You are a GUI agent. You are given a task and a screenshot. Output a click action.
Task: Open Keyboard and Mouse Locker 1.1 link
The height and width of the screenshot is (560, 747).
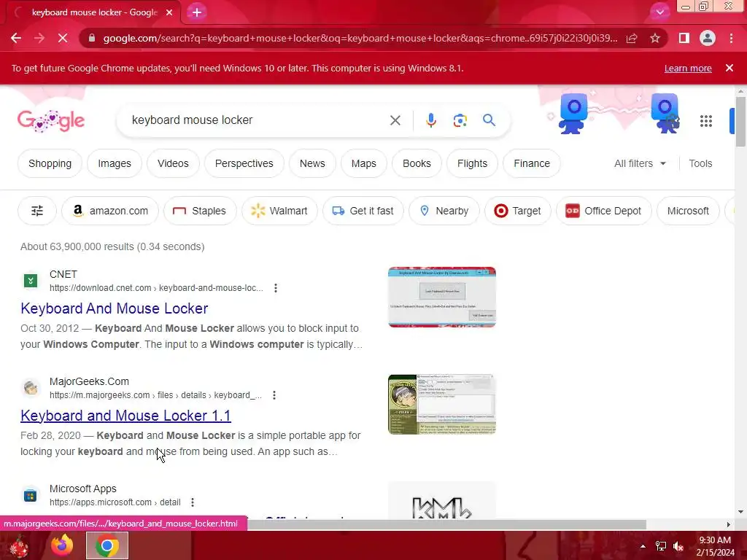tap(125, 416)
